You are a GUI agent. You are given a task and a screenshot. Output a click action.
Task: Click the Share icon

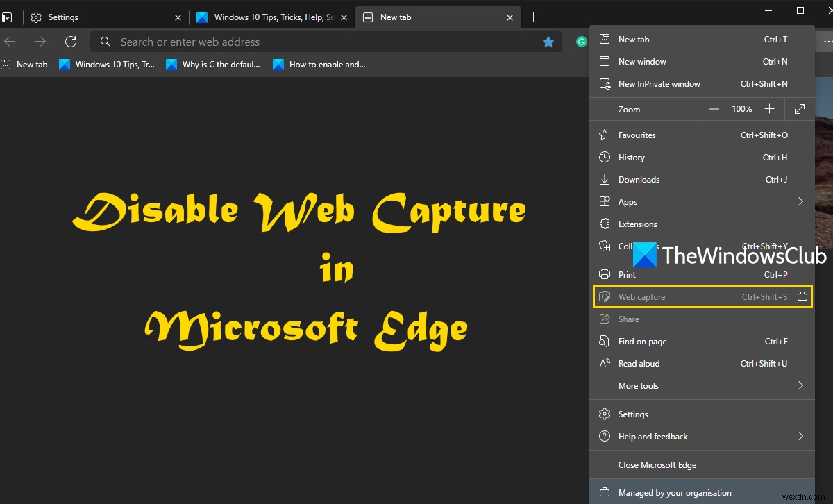tap(604, 319)
